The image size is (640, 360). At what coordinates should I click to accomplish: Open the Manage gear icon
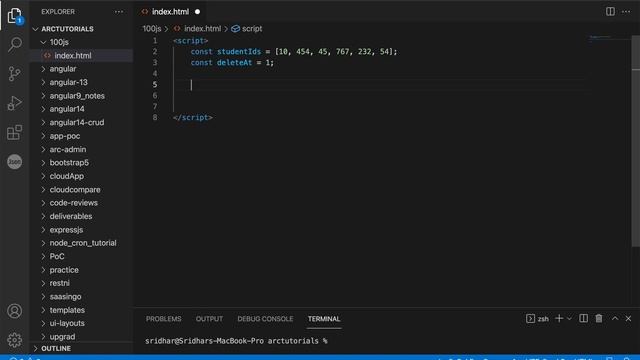pyautogui.click(x=15, y=340)
